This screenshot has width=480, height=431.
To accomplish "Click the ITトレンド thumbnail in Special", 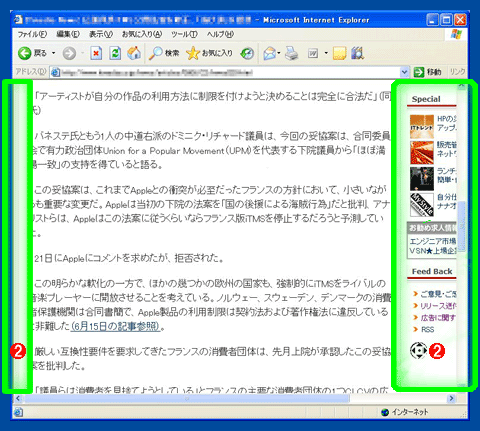I will coord(422,127).
